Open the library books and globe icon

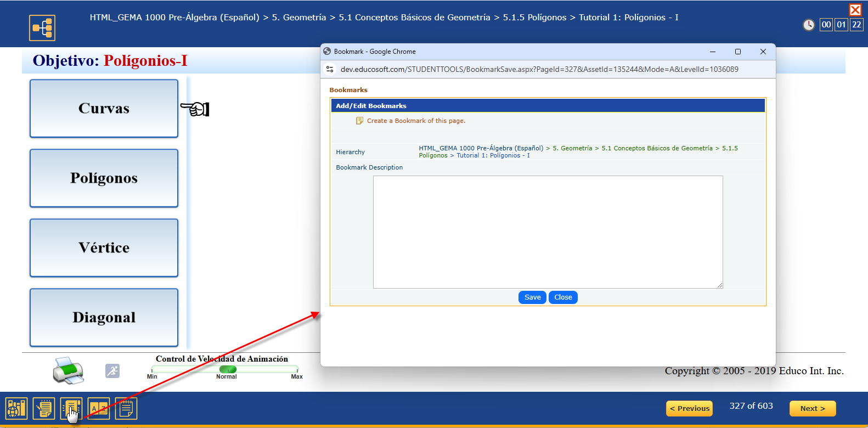pos(16,409)
